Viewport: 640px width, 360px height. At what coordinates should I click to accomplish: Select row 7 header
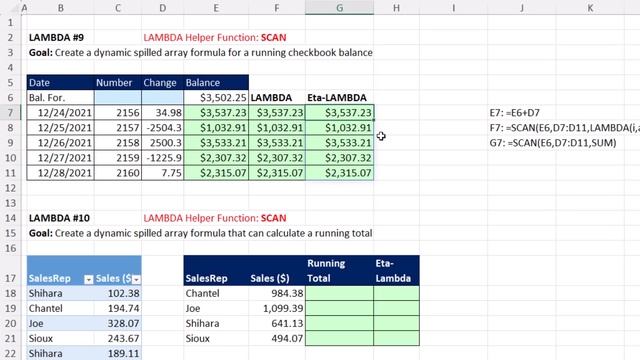pyautogui.click(x=10, y=113)
